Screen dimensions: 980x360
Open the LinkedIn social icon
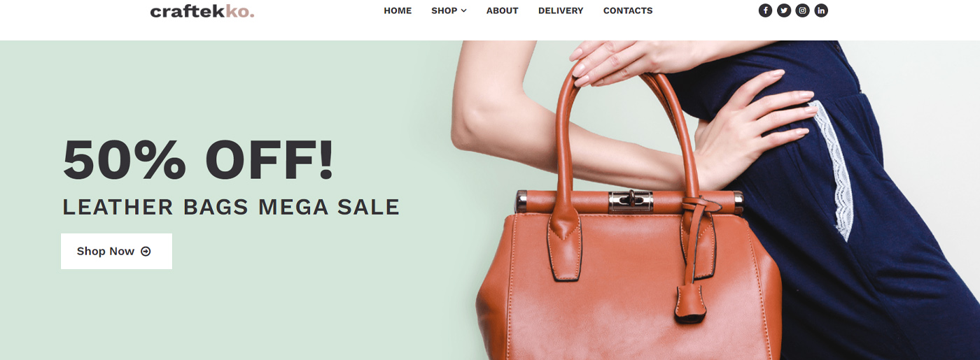(x=821, y=10)
